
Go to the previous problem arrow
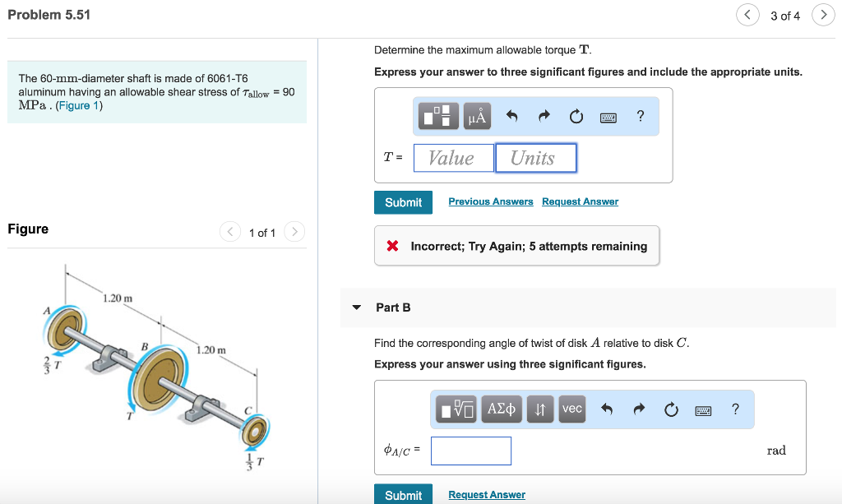(747, 15)
